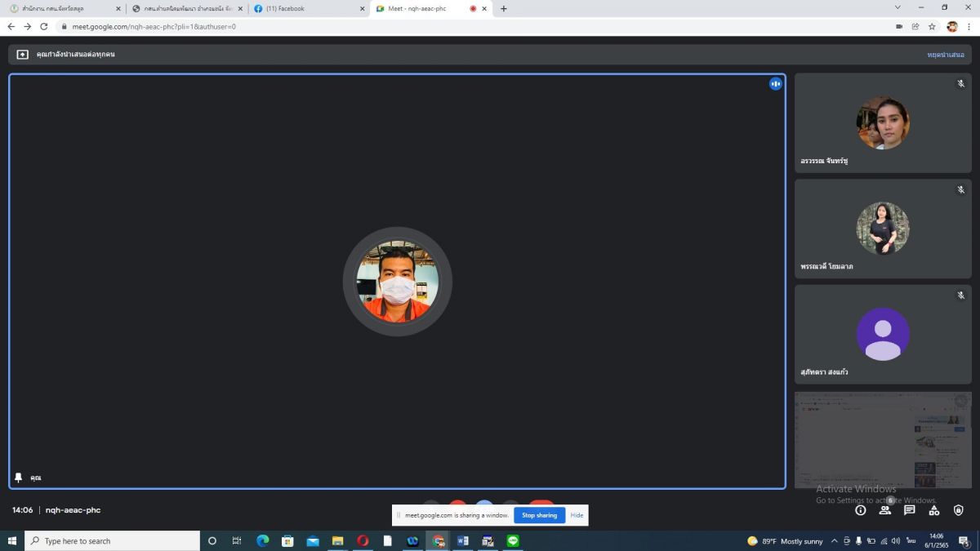
Task: Bookmark this page with star icon
Action: (x=932, y=26)
